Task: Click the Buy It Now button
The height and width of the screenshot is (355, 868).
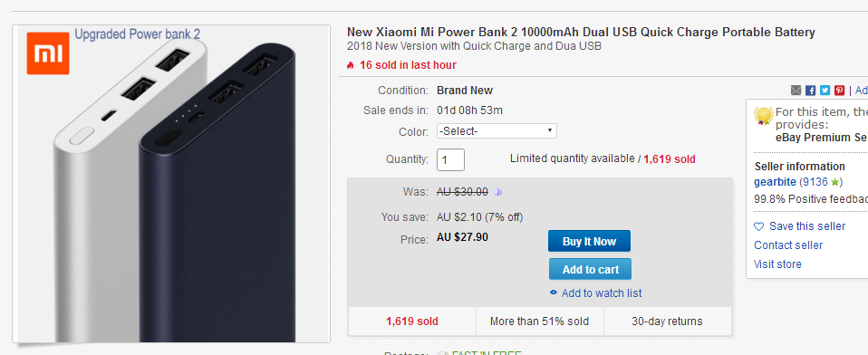Action: [x=589, y=241]
